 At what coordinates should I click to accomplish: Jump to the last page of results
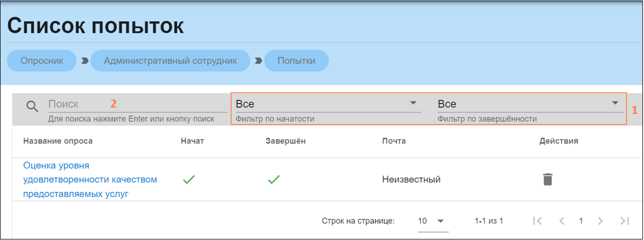pyautogui.click(x=624, y=221)
